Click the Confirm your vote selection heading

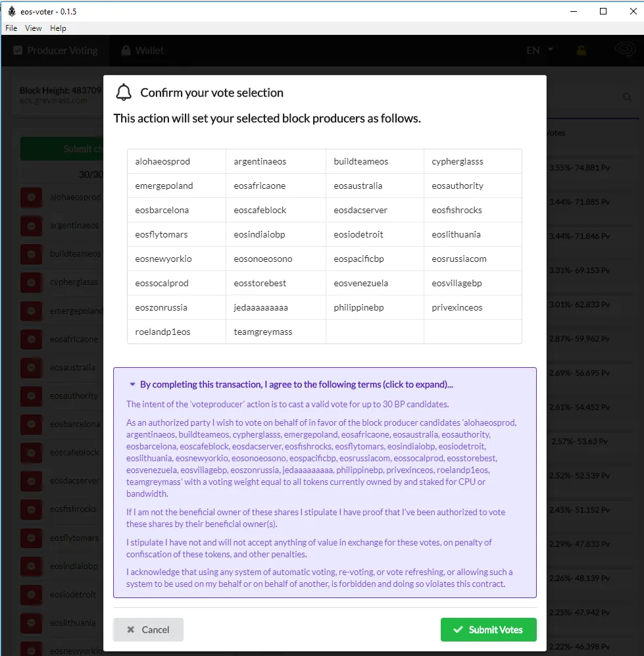tap(212, 93)
